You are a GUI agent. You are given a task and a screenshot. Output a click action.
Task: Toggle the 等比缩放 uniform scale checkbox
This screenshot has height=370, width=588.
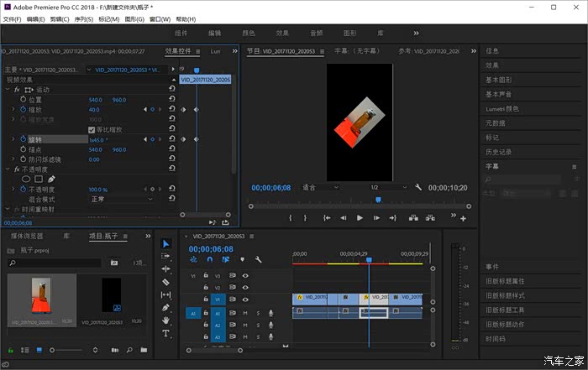92,129
